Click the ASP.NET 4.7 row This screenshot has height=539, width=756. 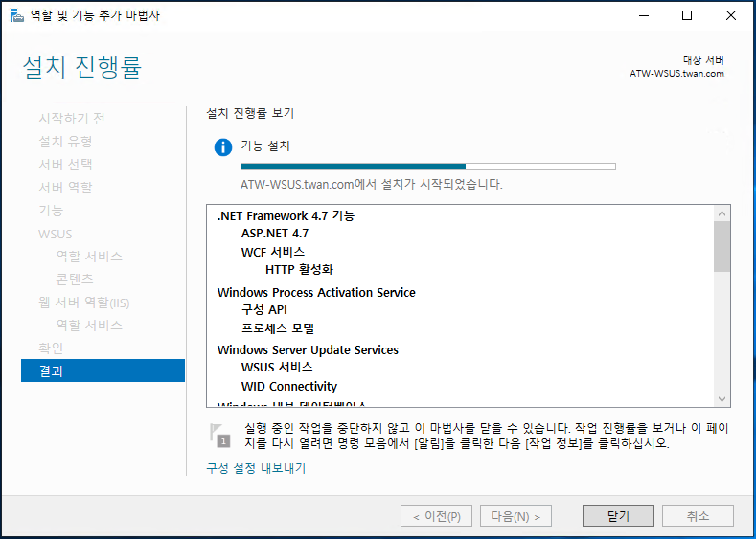pyautogui.click(x=275, y=234)
